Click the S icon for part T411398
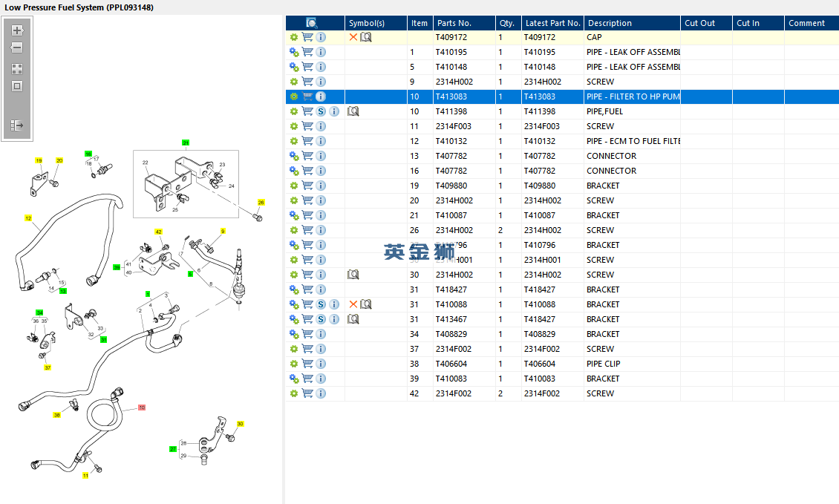The height and width of the screenshot is (504, 839). [321, 111]
